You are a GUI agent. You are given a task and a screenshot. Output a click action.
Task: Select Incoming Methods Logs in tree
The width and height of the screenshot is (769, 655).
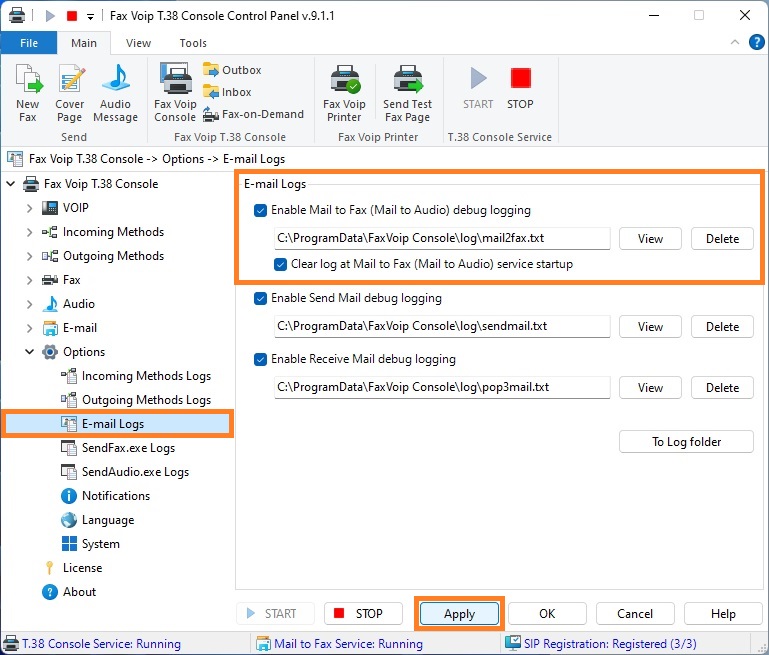[136, 376]
